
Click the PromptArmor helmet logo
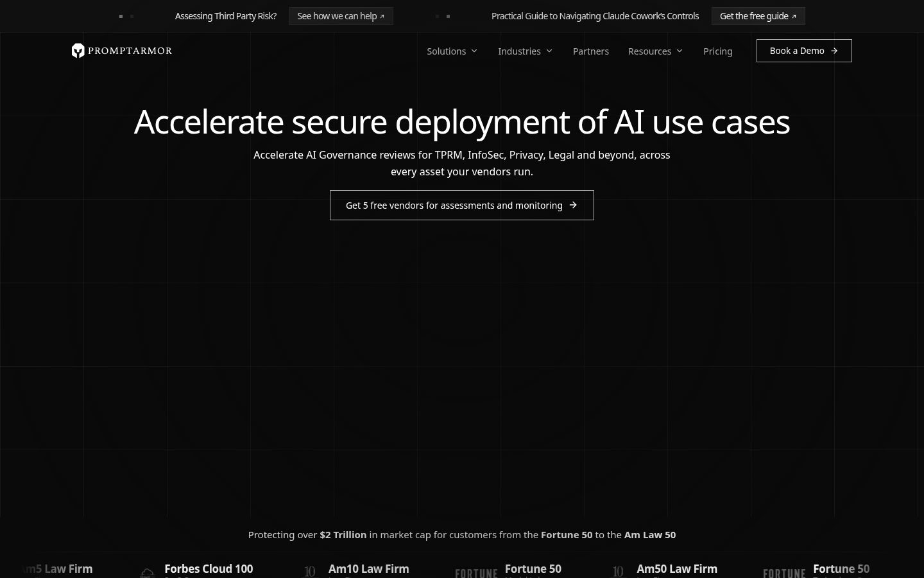pyautogui.click(x=121, y=51)
